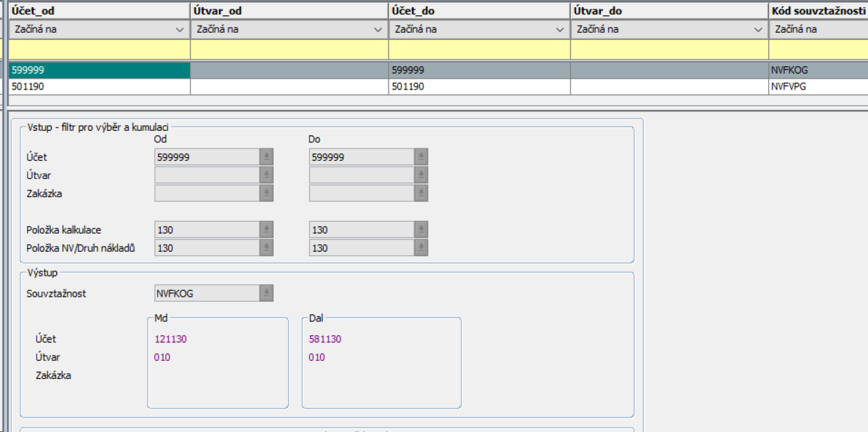Expand 'Začíná na' filter under Účet_od
Viewport: 868px width, 432px height.
pos(180,30)
